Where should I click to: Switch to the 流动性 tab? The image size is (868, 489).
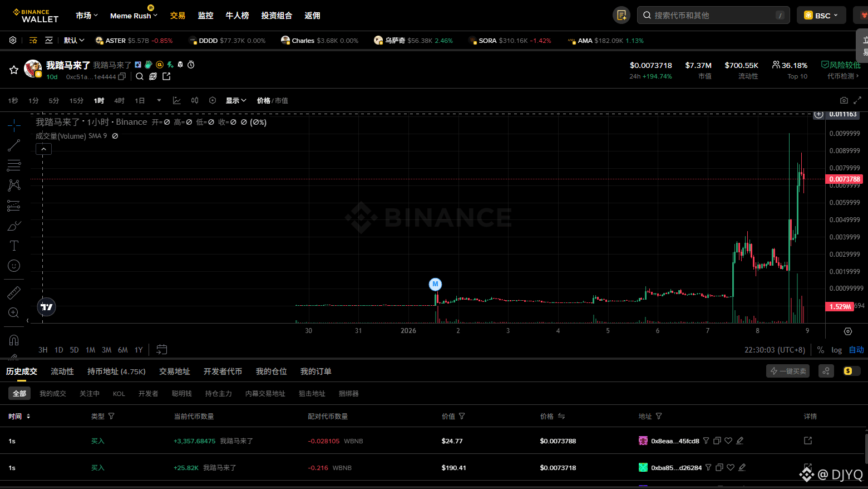[x=62, y=371]
